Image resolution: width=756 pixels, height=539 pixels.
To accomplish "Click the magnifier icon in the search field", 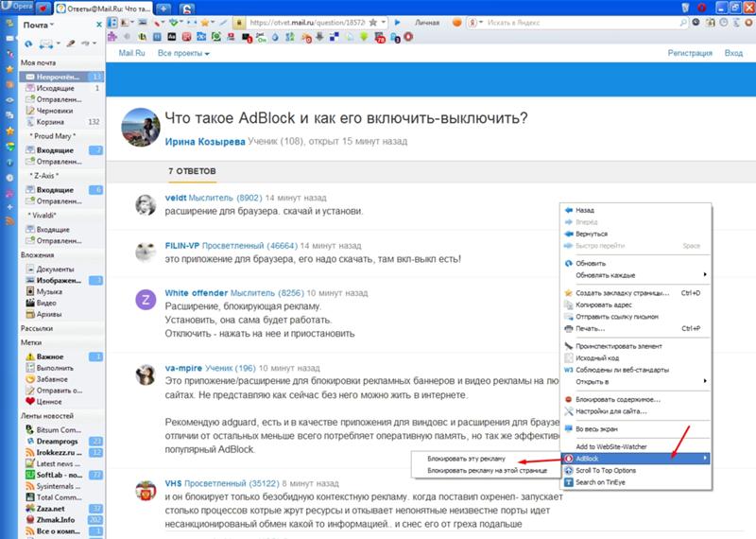I will coord(682,23).
